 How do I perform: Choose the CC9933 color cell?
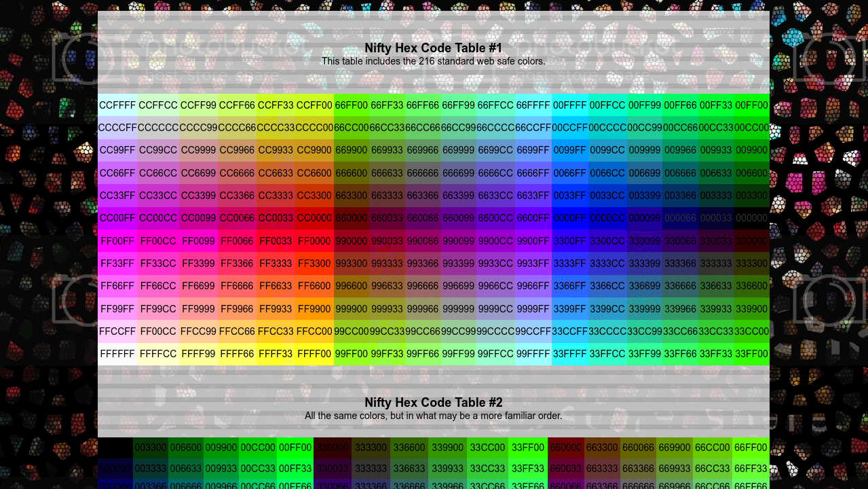pos(276,150)
